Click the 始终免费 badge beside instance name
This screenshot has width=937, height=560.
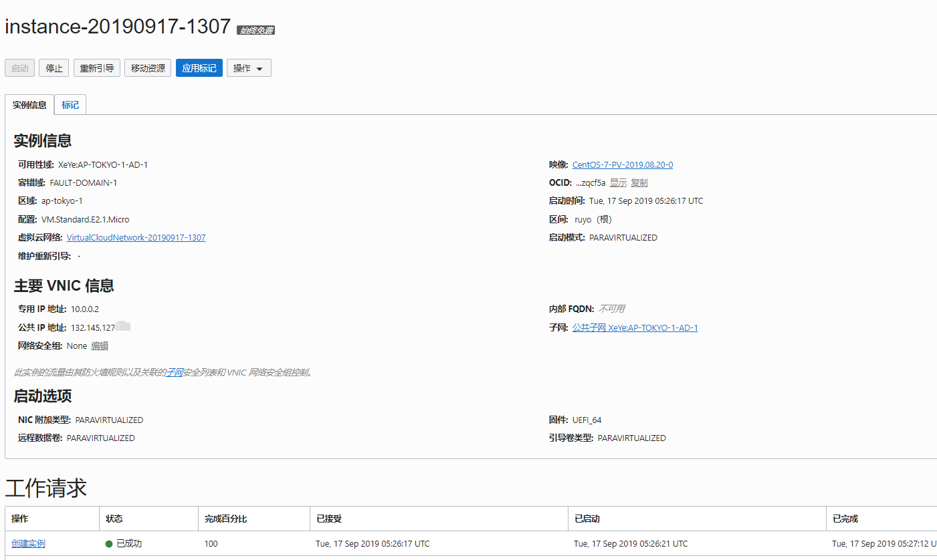tap(255, 30)
